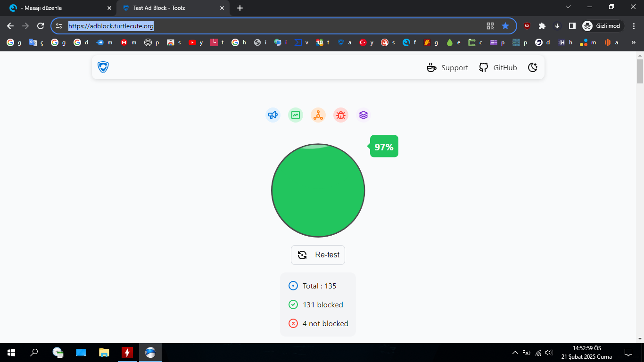
Task: Open the Extensions puzzle menu
Action: click(542, 26)
